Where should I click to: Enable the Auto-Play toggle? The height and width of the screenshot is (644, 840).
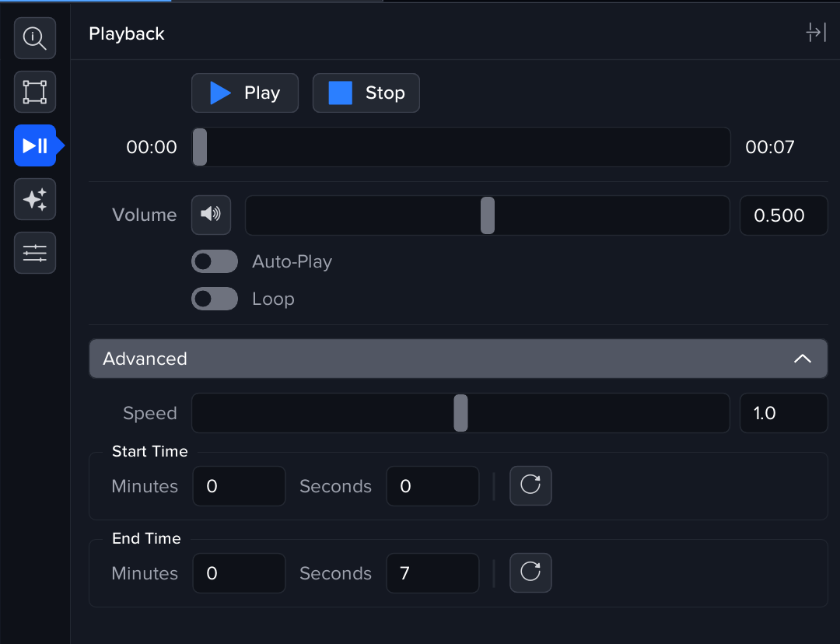pyautogui.click(x=215, y=261)
